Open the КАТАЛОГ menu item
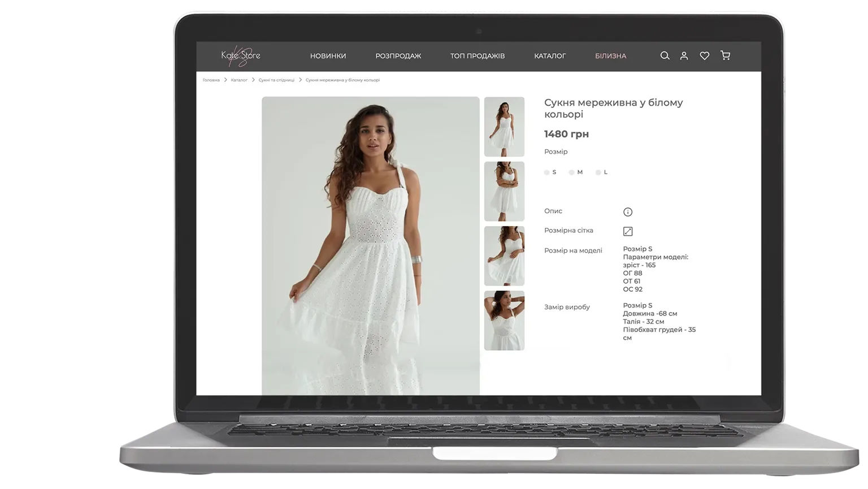Screen dimensions: 868x489 (x=549, y=56)
